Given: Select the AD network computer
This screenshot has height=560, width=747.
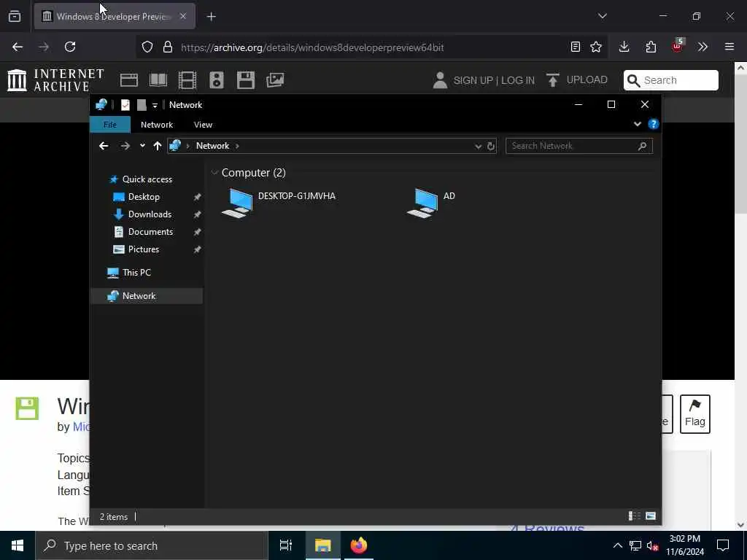Looking at the screenshot, I should 431,203.
